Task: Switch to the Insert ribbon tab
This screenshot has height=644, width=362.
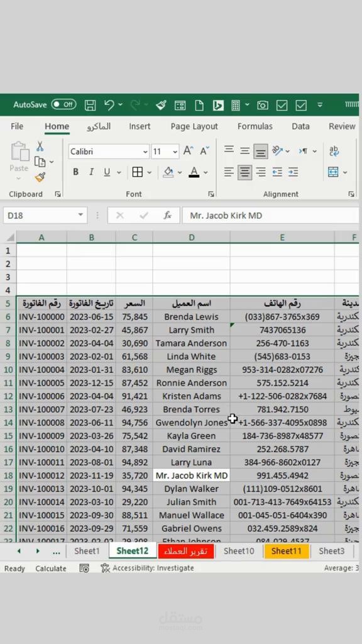Action: [x=140, y=126]
